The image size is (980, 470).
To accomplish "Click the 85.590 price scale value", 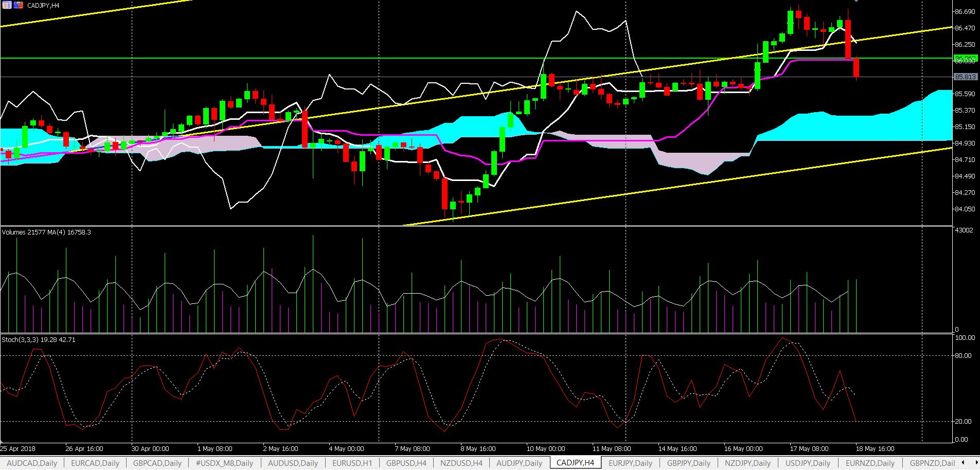I will 965,94.
